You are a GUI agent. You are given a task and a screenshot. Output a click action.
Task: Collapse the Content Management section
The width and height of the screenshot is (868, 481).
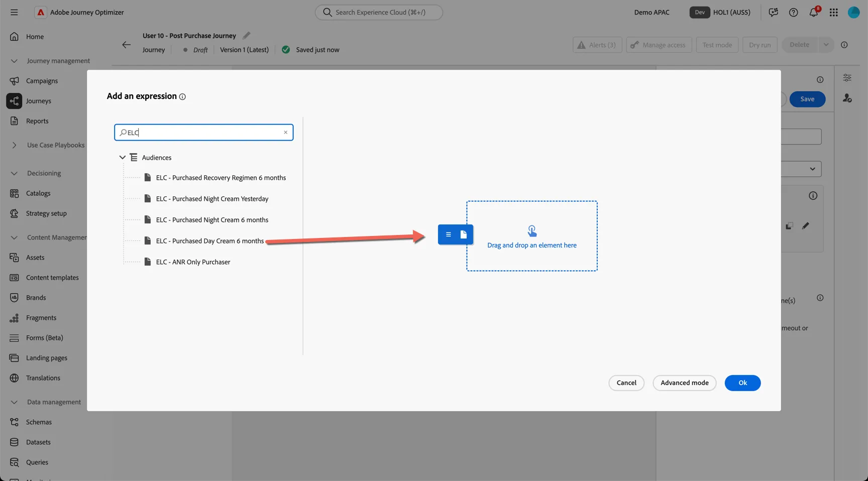(14, 237)
